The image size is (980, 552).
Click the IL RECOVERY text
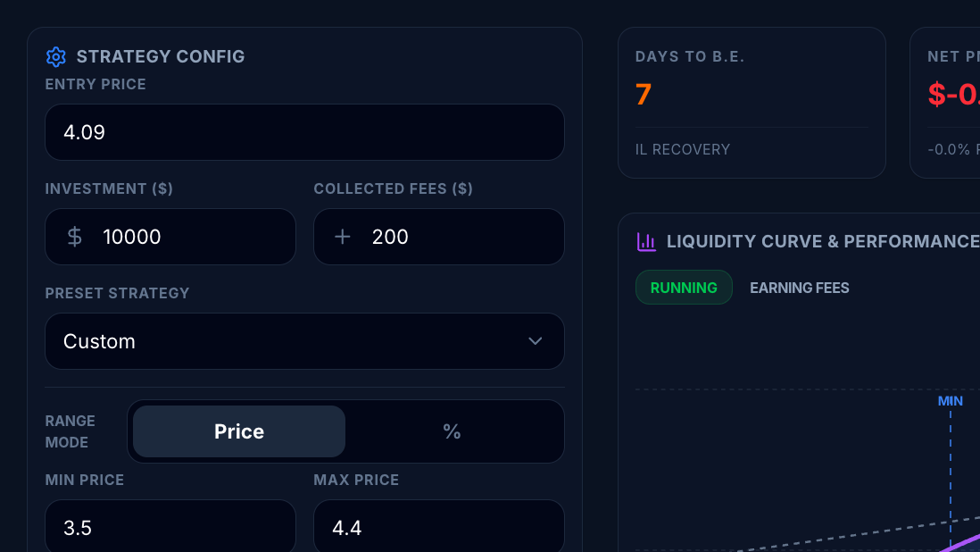click(683, 149)
